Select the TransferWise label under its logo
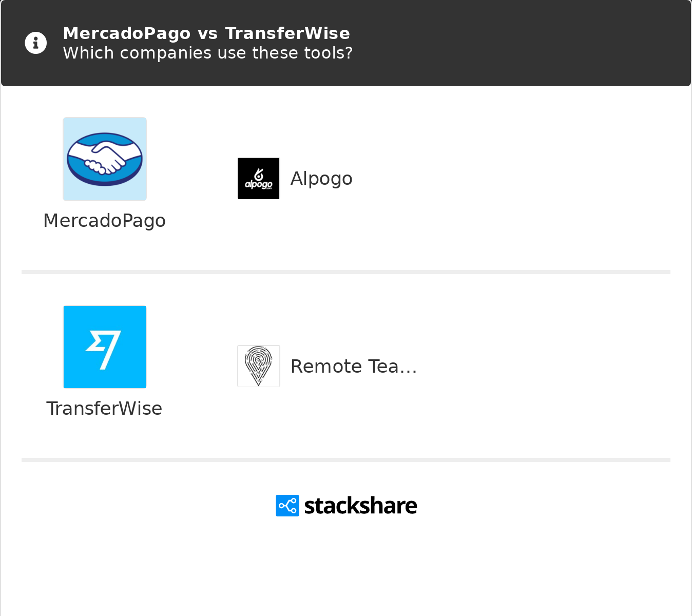 [105, 409]
